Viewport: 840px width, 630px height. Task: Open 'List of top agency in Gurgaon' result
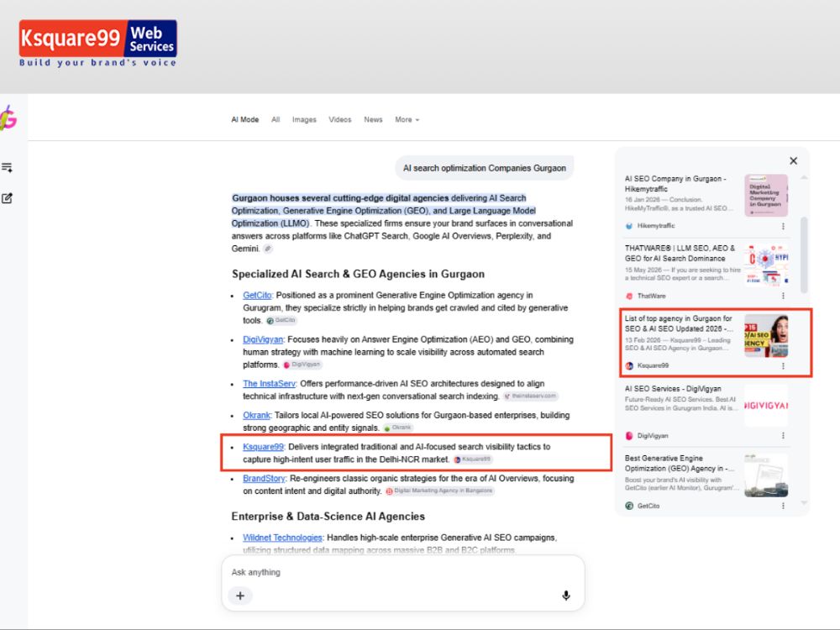tap(680, 323)
